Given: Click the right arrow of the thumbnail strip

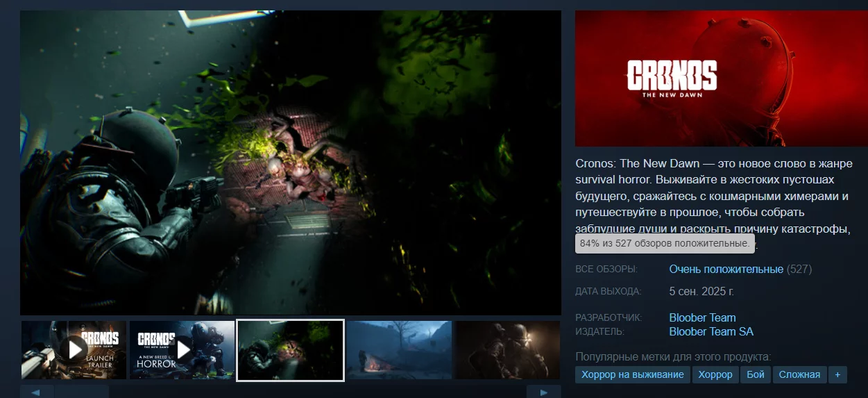Looking at the screenshot, I should [x=543, y=392].
